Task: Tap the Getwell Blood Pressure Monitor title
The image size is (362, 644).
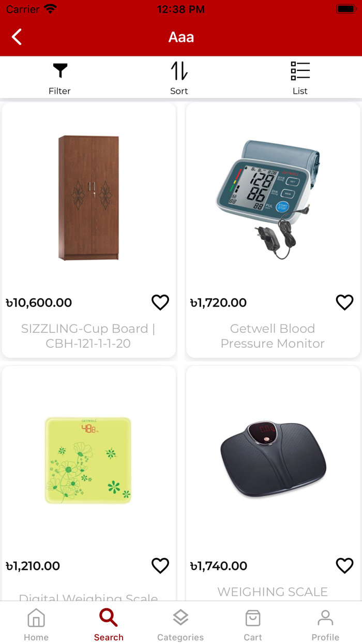Action: pos(273,336)
